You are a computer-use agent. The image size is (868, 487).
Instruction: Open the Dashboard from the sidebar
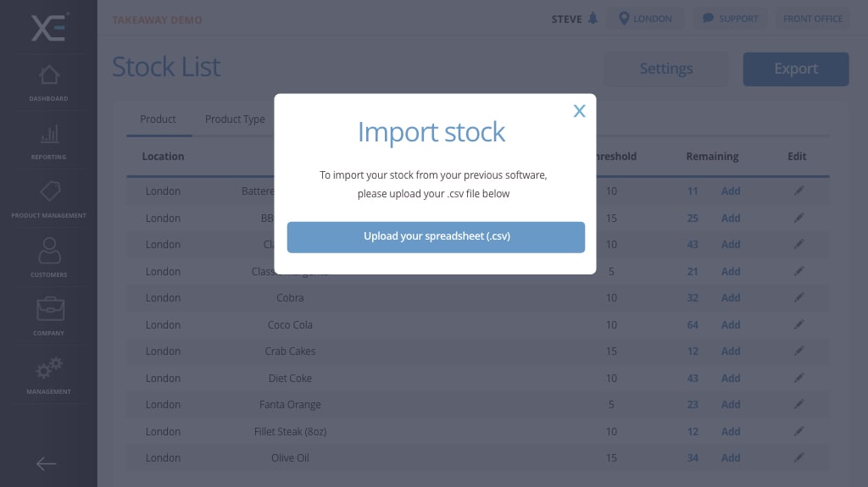click(49, 82)
